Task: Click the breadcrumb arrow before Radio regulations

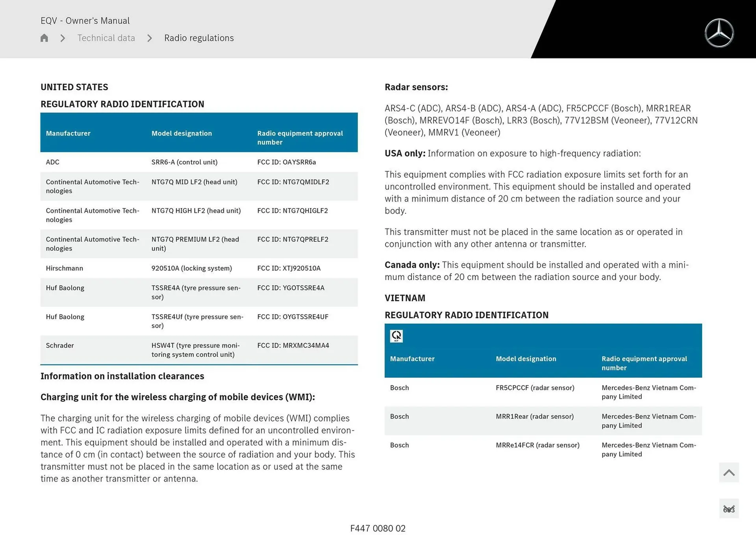Action: (x=150, y=38)
